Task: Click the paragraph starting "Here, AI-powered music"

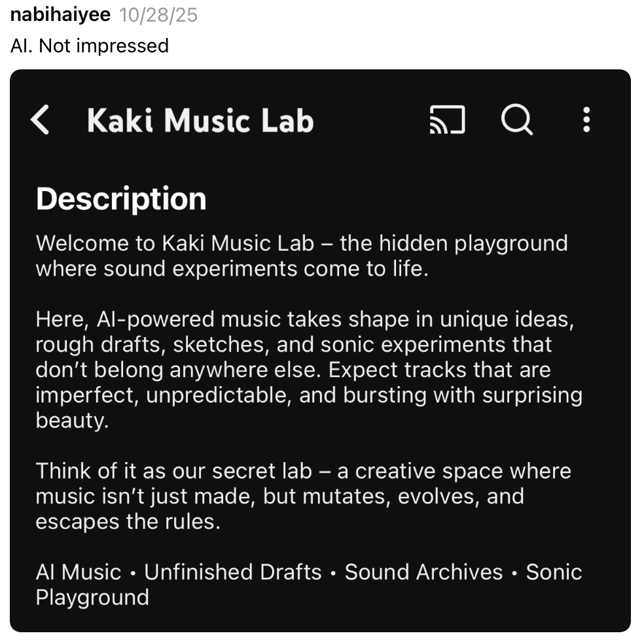Action: (x=308, y=370)
